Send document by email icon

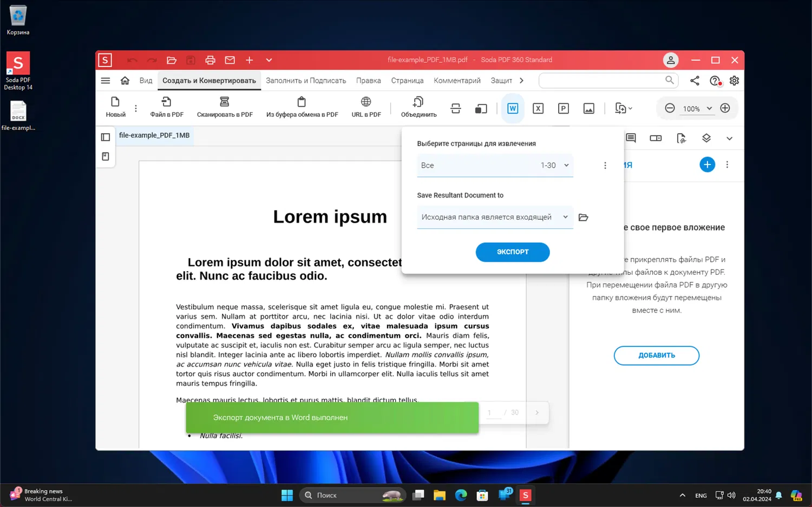(x=230, y=60)
